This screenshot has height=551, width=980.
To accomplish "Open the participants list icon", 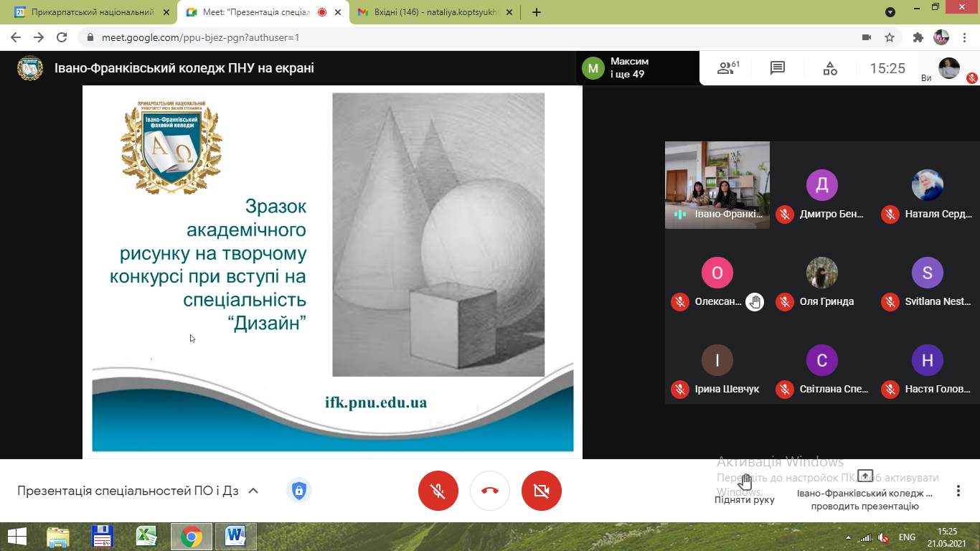I will [727, 68].
